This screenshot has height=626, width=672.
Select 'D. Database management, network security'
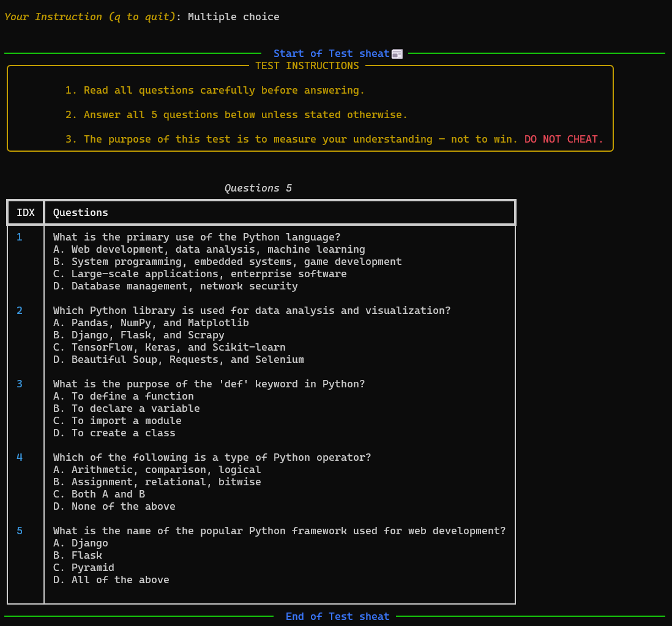[175, 286]
